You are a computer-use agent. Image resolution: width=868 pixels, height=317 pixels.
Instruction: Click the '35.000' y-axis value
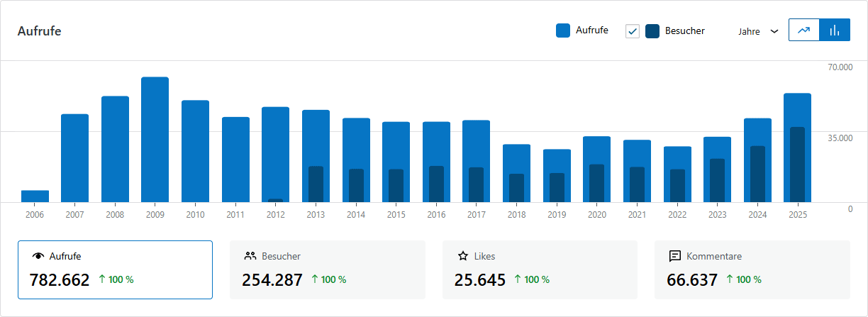(x=840, y=138)
